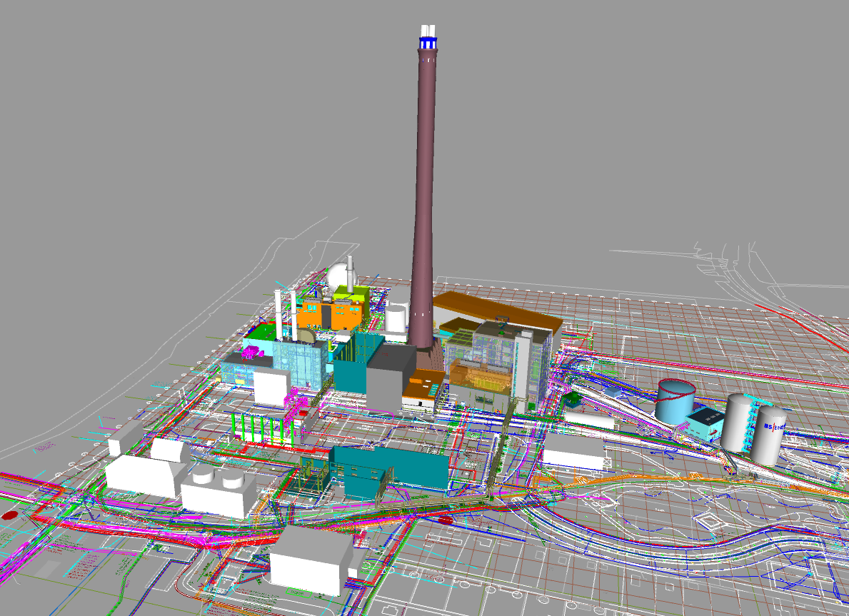The height and width of the screenshot is (616, 849).
Task: Select the lime-green block above the orange building
Action: 351,293
